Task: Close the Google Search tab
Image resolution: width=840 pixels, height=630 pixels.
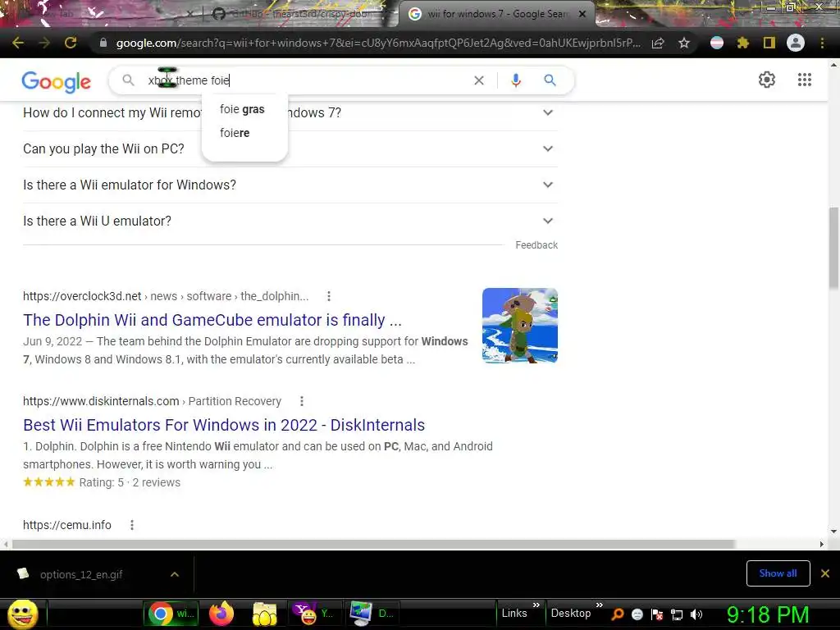Action: tap(582, 14)
